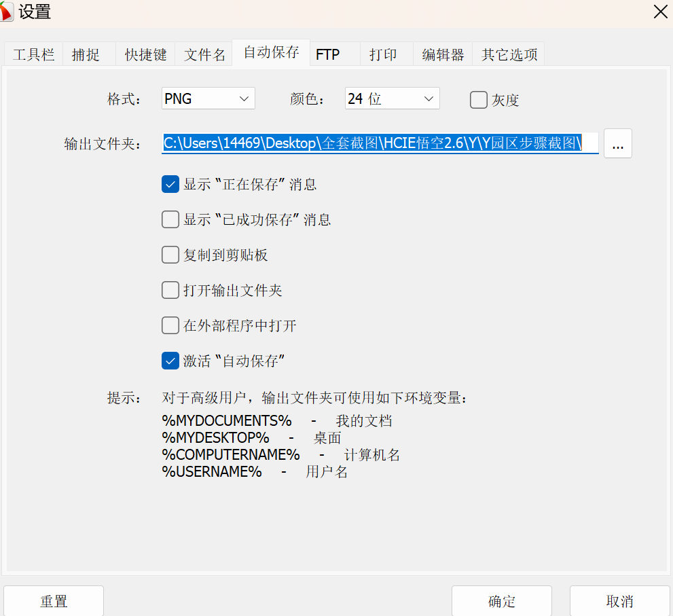
Task: Select the 自动保存 tab
Action: [271, 52]
